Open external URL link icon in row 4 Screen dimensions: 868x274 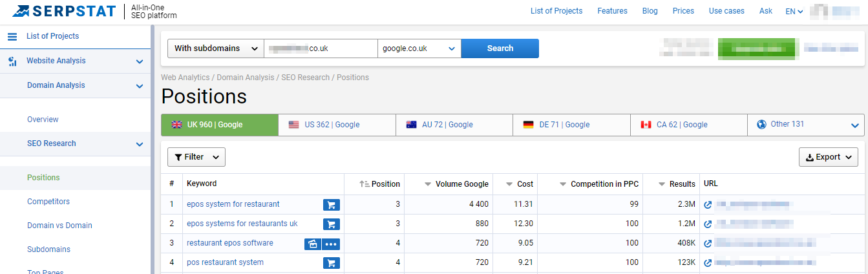point(708,263)
